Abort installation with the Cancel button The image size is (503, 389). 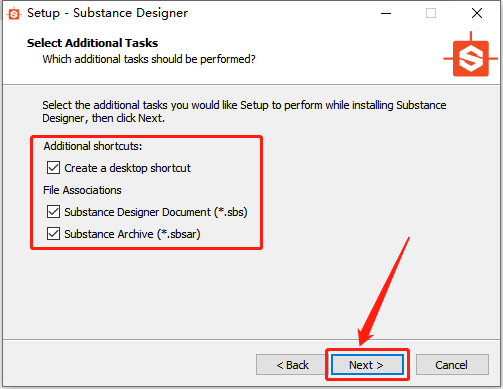coord(452,365)
